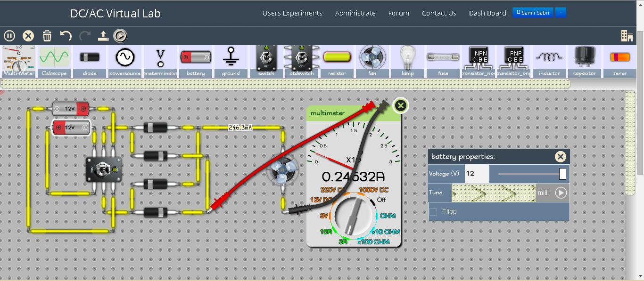Click the Samir Sabri user button

coord(533,13)
